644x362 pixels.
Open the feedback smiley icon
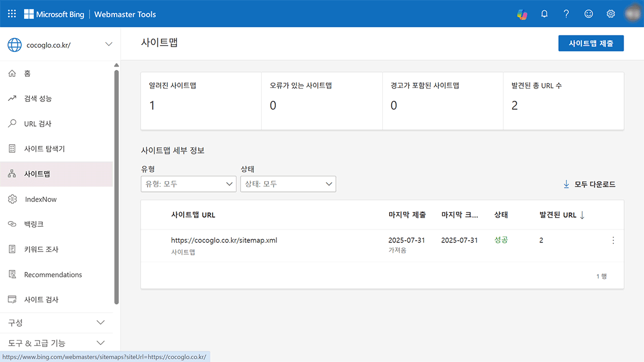(x=589, y=14)
